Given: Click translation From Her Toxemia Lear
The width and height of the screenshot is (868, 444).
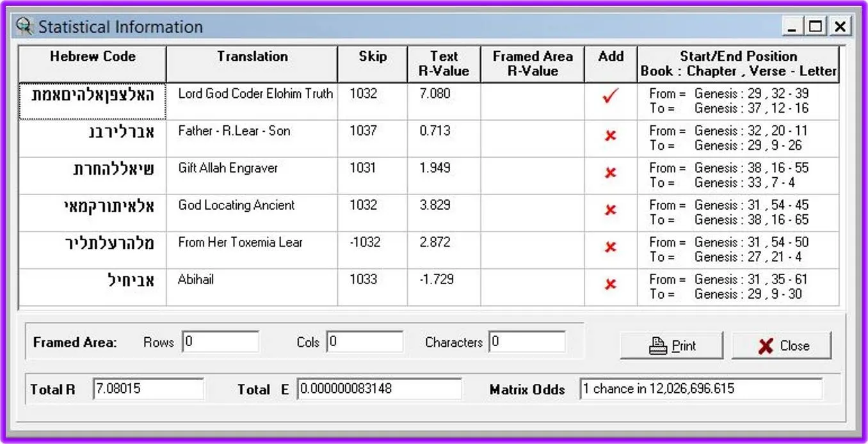Looking at the screenshot, I should pos(240,242).
